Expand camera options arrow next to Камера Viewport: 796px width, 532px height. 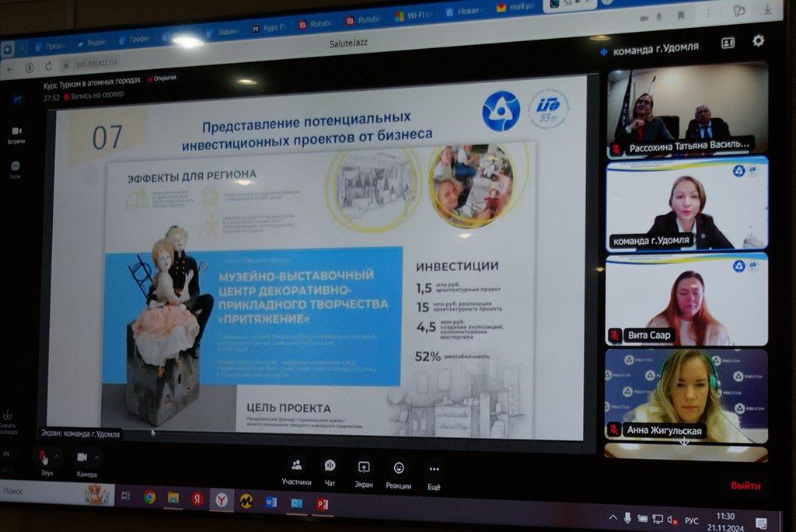click(x=97, y=457)
